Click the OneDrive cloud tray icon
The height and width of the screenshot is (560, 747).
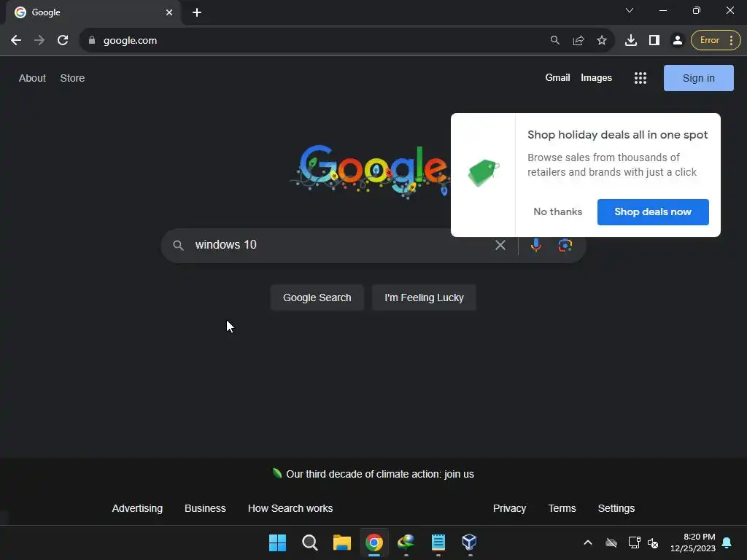click(611, 542)
